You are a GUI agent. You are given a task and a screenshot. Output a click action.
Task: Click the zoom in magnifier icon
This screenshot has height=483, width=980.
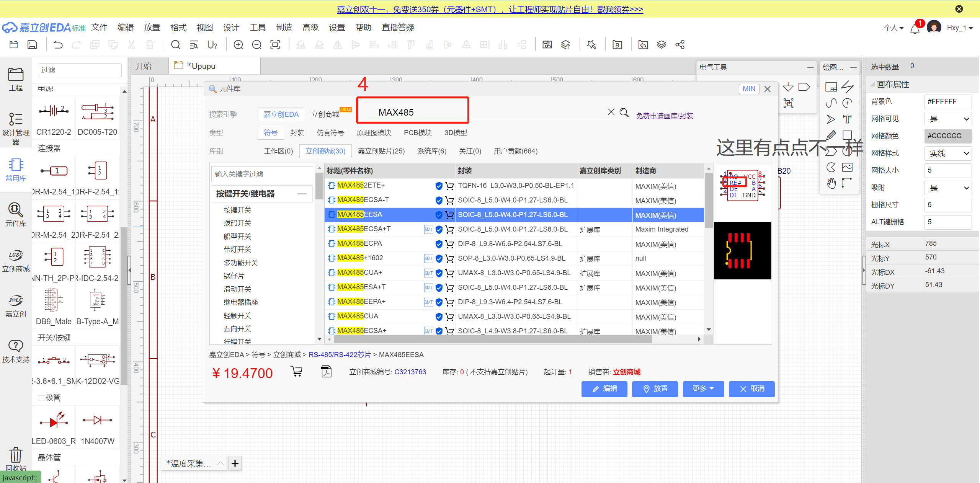[x=238, y=45]
